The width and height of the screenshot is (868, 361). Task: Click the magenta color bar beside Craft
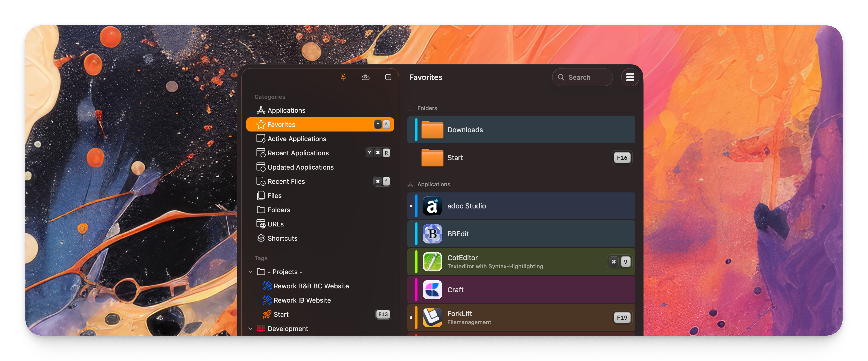click(416, 290)
